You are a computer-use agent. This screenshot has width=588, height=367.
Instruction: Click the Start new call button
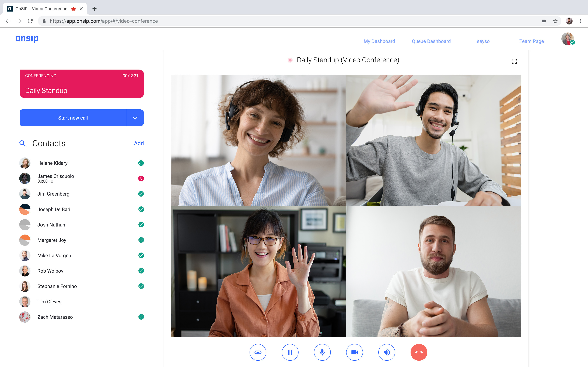(x=73, y=118)
